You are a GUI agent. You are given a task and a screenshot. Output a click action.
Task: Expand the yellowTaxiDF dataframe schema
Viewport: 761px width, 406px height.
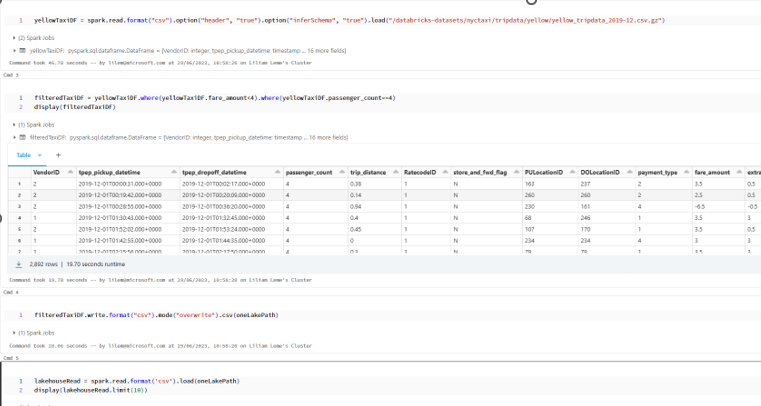pos(15,50)
